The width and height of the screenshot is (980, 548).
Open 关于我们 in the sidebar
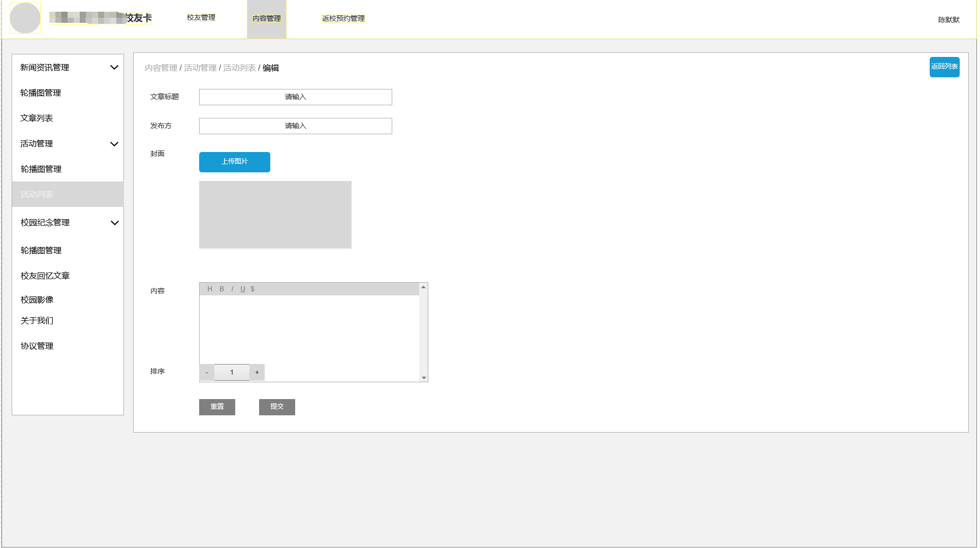(x=37, y=320)
